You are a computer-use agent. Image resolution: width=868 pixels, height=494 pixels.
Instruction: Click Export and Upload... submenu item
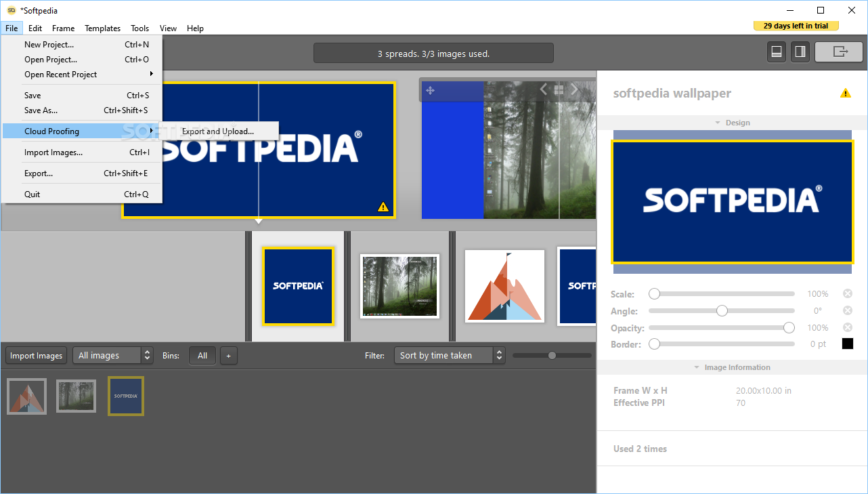[x=218, y=131]
